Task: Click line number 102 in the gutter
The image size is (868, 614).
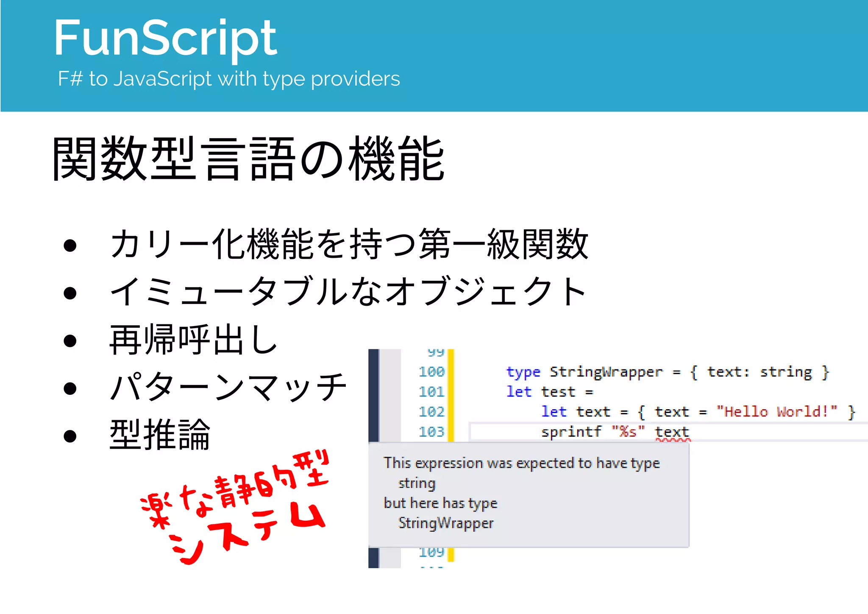Action: pos(432,411)
